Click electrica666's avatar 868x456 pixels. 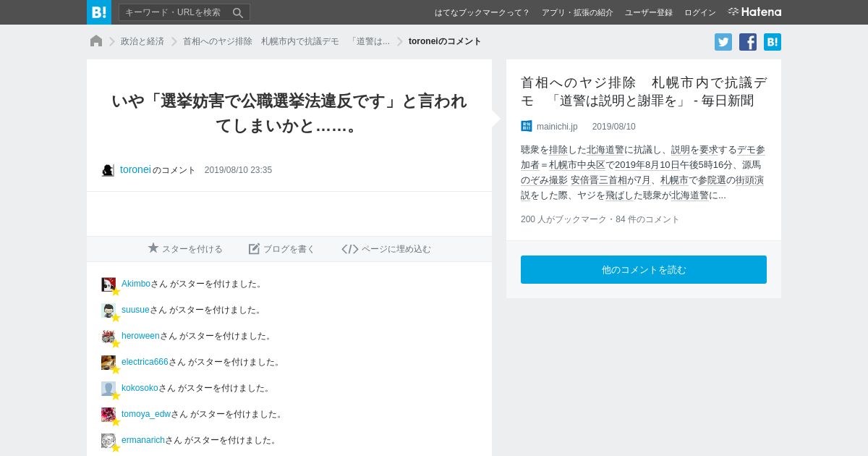(109, 363)
